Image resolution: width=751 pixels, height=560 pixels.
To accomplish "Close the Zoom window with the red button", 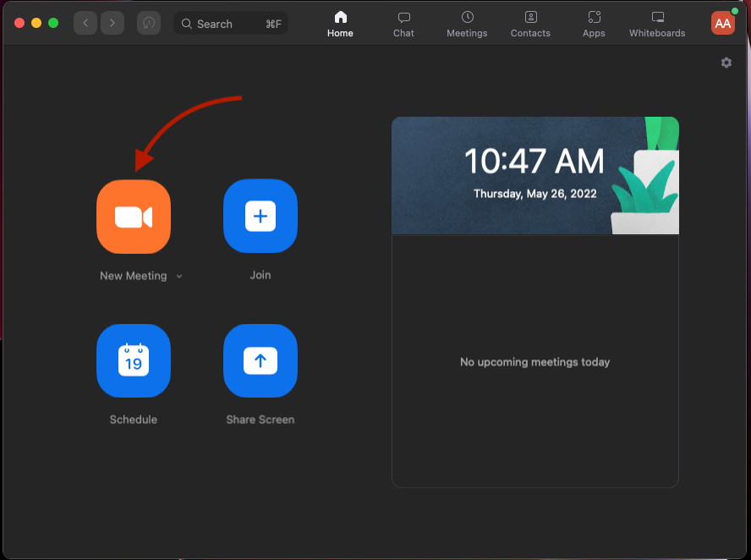I will point(19,23).
